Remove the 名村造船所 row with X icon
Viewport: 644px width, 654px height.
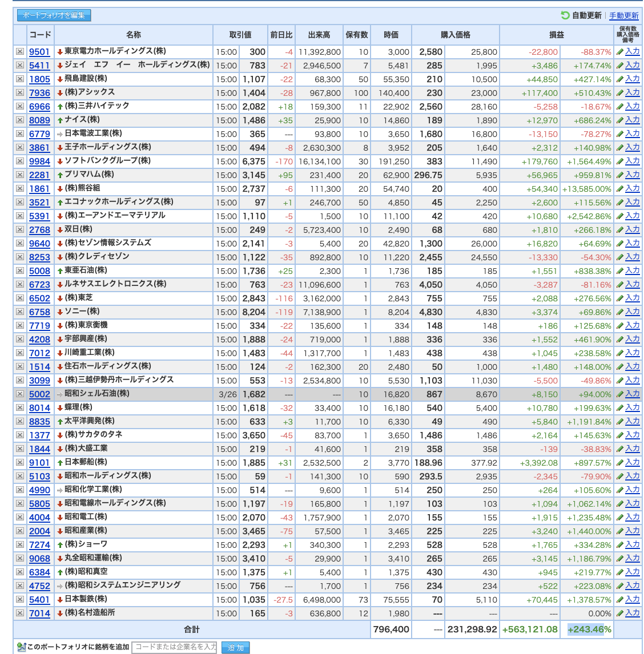[x=19, y=613]
